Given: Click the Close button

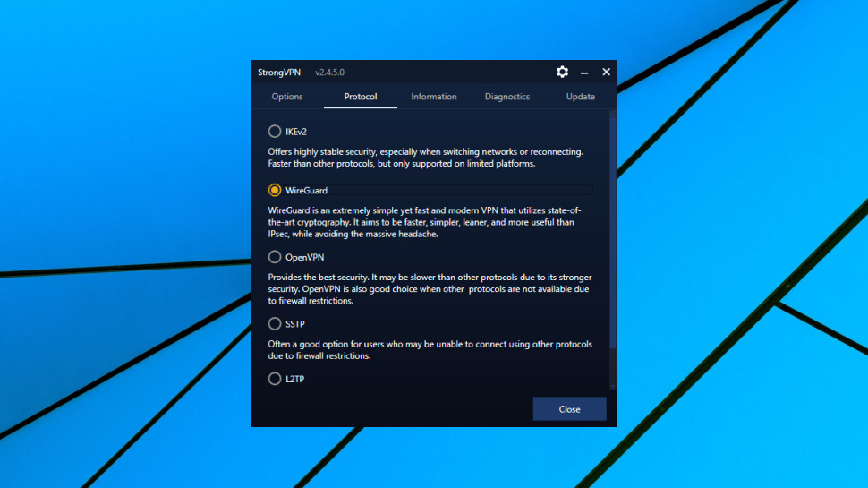Looking at the screenshot, I should pos(569,409).
